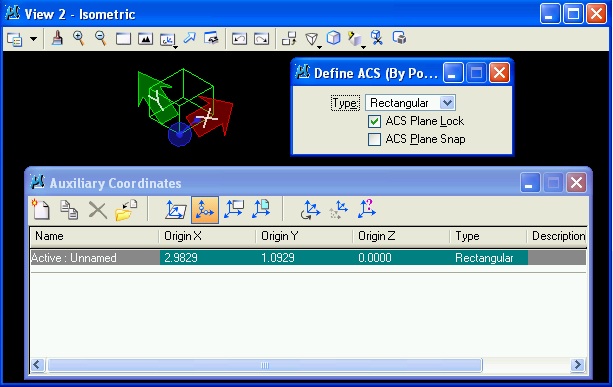Click the horizontal scrollbar right arrow
The image size is (613, 387).
(x=577, y=365)
